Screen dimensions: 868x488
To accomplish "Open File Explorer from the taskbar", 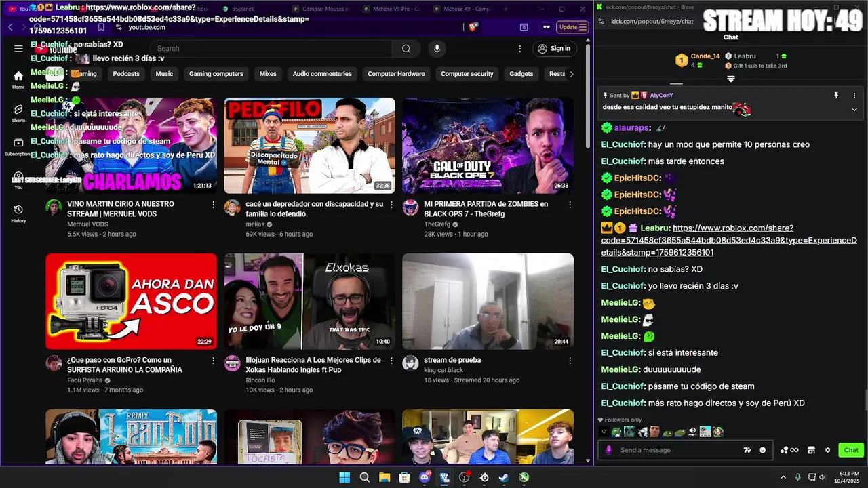I will pos(384,477).
